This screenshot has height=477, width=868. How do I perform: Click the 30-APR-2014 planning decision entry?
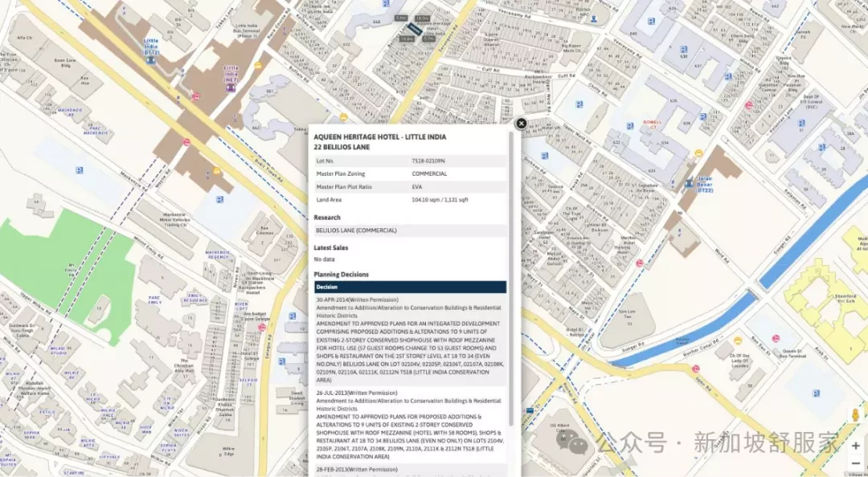pos(410,340)
